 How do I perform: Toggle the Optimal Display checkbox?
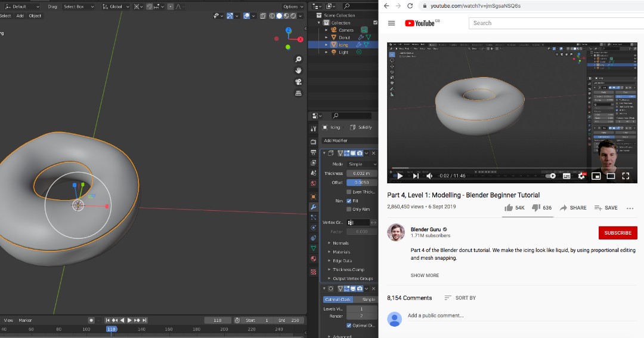pos(349,325)
